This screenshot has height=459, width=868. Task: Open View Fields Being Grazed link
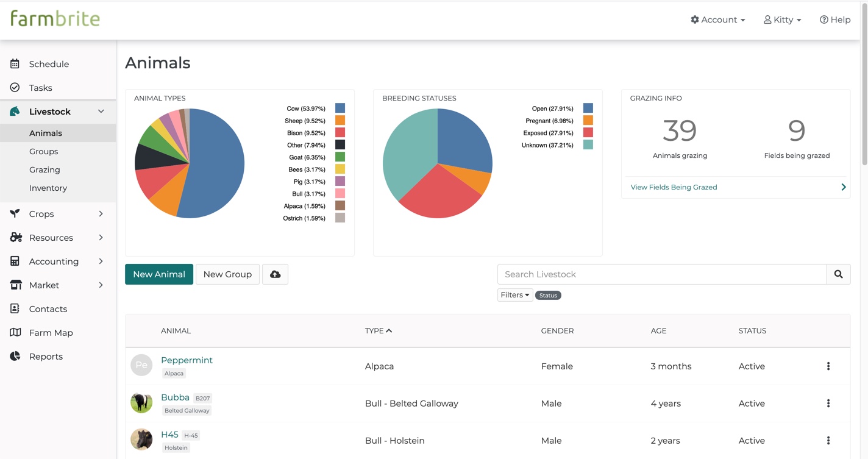tap(674, 187)
